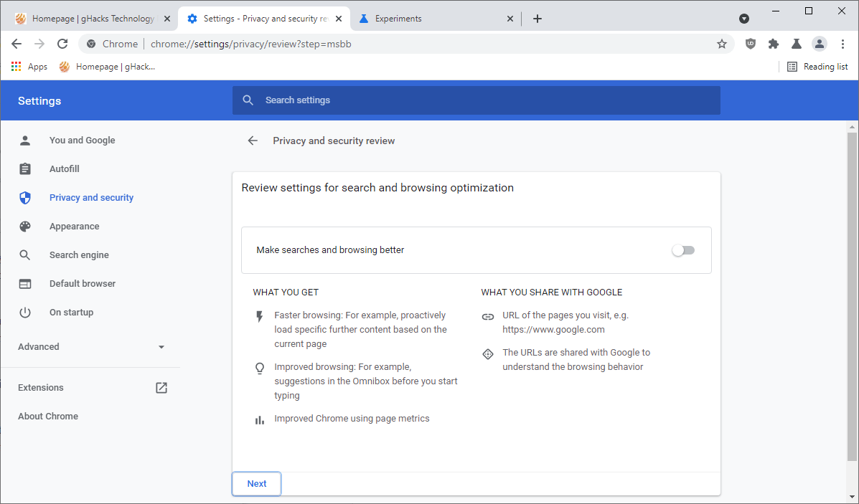Open You and Google settings
Screen dimensions: 859x504
[x=83, y=140]
